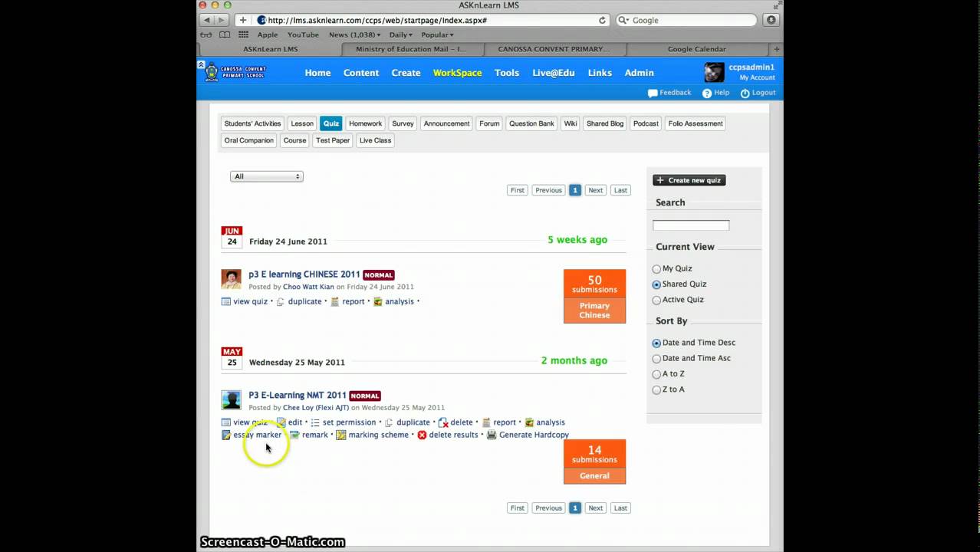Viewport: 980px width, 552px height.
Task: Open the Content menu
Action: [361, 73]
